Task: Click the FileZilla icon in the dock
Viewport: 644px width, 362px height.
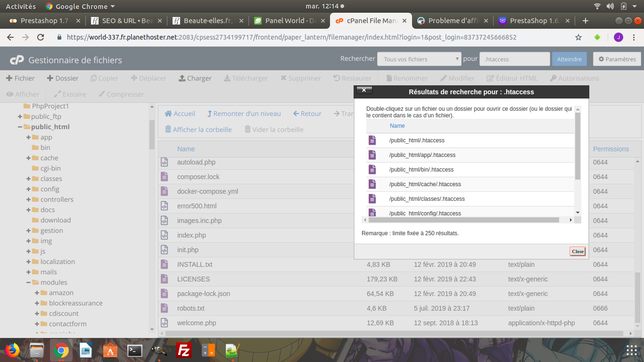Action: (183, 350)
